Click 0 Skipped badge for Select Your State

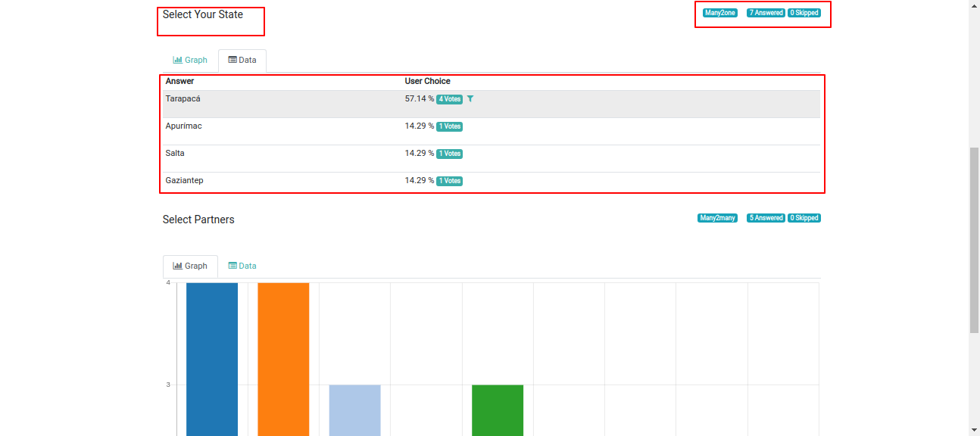804,13
